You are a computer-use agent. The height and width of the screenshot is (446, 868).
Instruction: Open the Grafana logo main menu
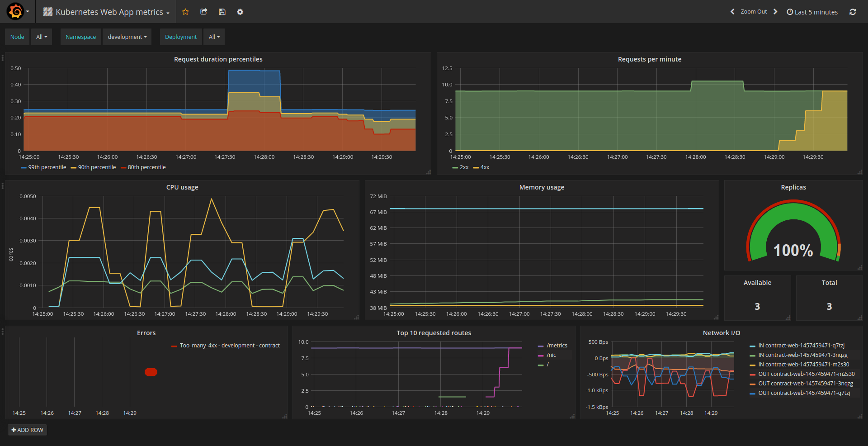pos(16,12)
